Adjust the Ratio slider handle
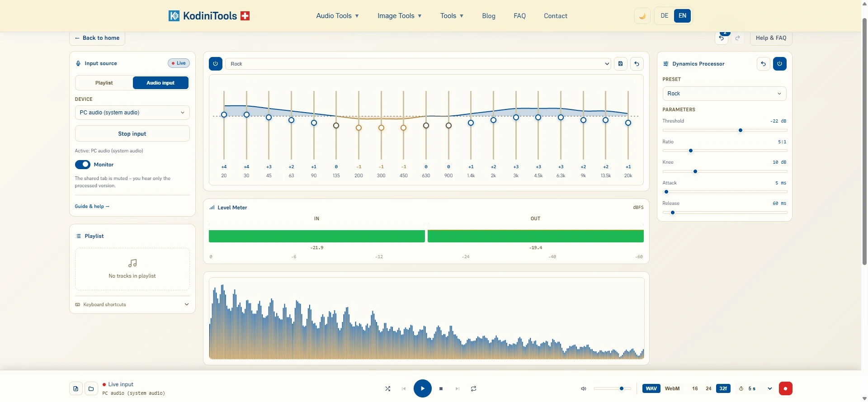This screenshot has height=402, width=868. [x=691, y=151]
